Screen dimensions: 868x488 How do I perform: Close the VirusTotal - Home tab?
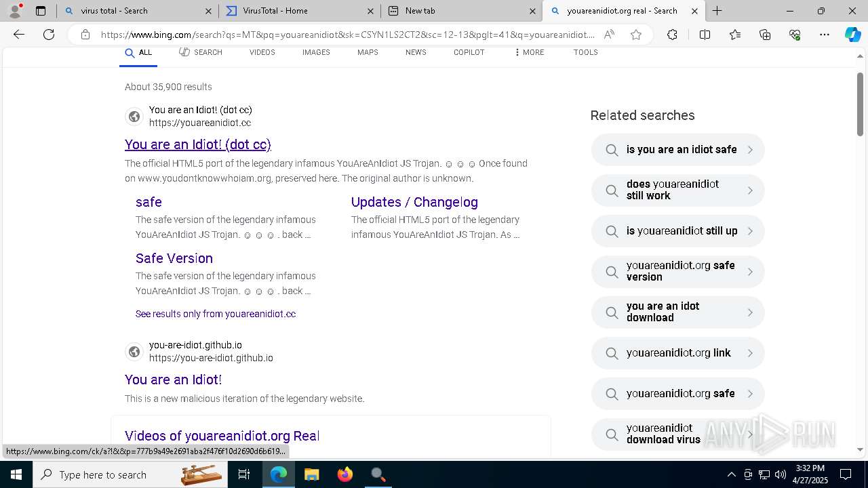370,11
